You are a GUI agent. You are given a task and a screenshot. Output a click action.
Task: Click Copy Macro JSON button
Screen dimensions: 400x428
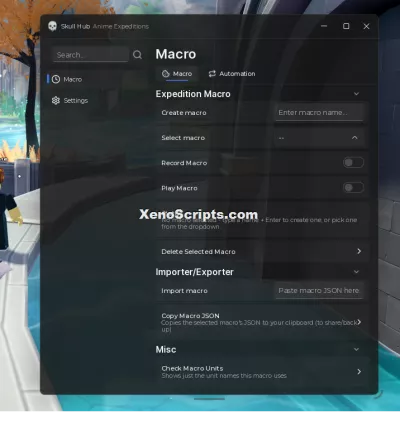point(263,322)
